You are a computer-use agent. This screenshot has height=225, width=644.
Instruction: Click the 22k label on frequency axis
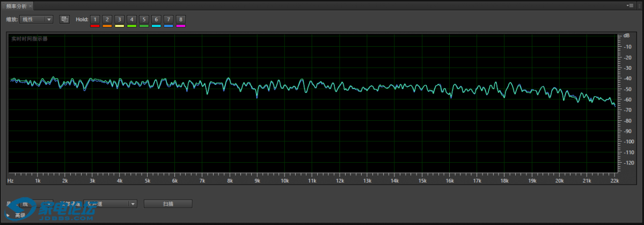point(614,181)
